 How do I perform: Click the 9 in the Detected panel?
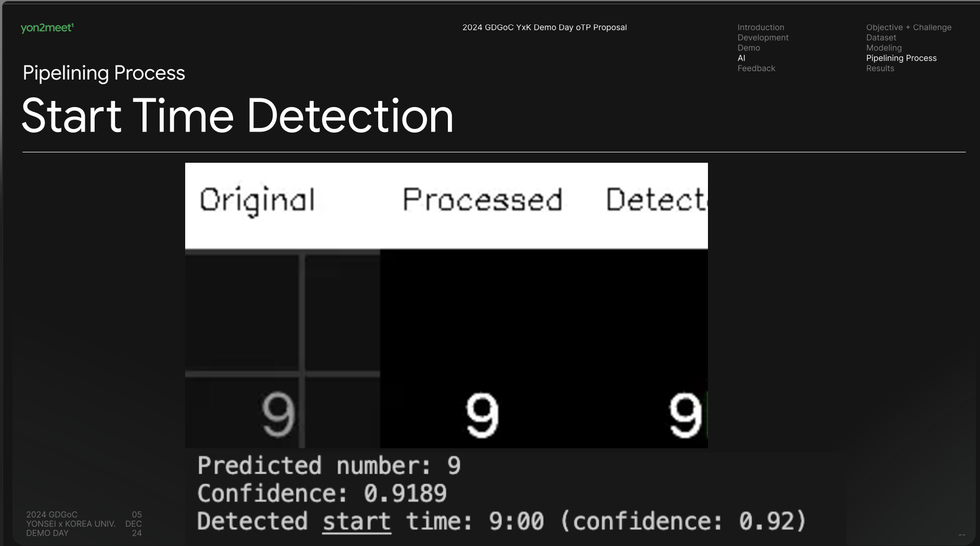coord(685,414)
